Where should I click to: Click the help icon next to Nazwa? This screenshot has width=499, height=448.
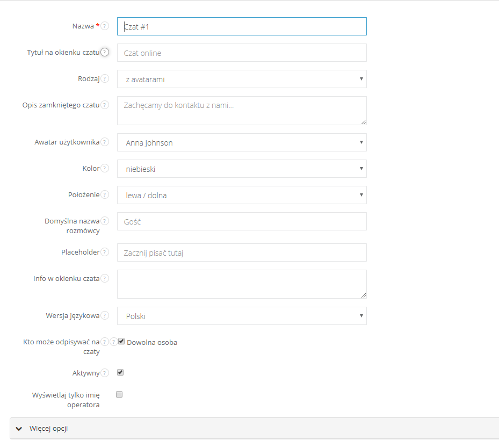pyautogui.click(x=105, y=26)
